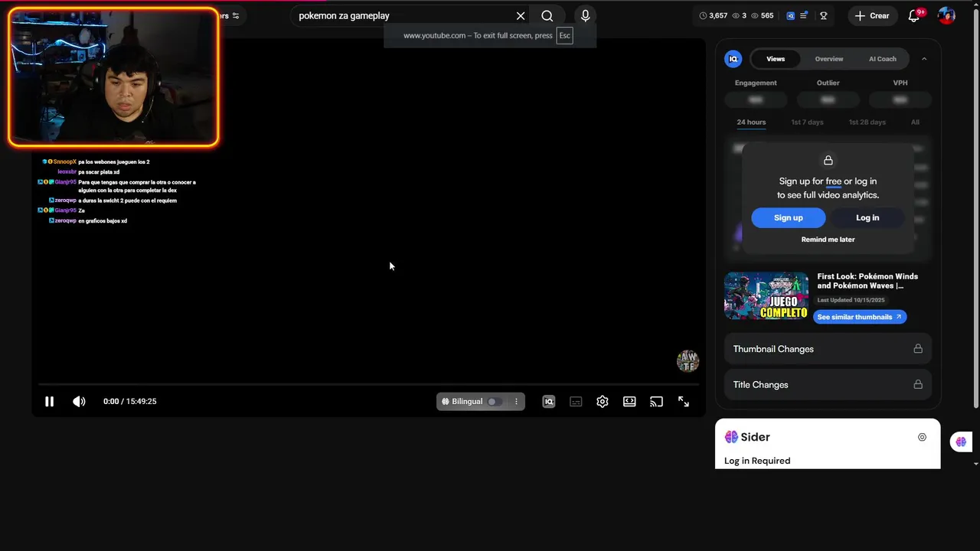This screenshot has width=980, height=551.
Task: Cast the video to a TV
Action: [x=656, y=401]
